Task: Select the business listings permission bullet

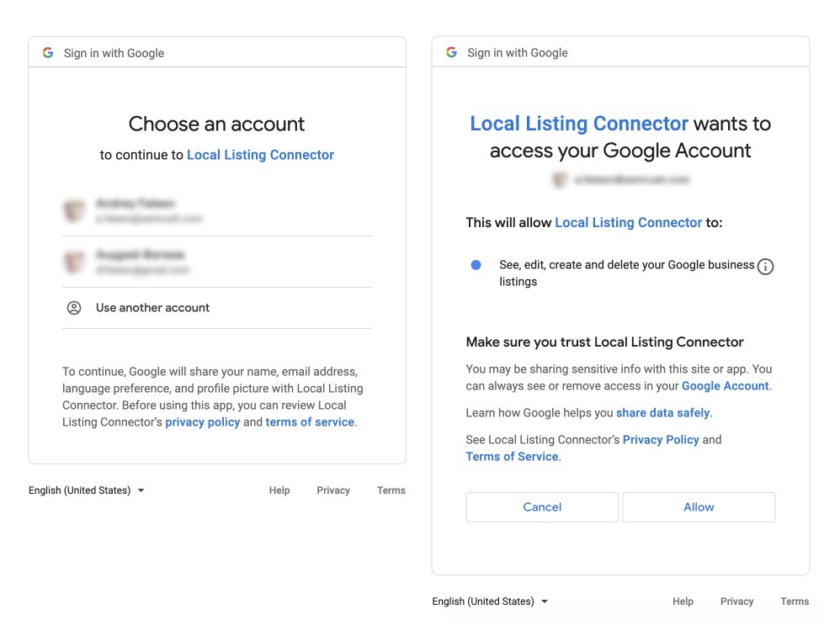Action: tap(476, 264)
